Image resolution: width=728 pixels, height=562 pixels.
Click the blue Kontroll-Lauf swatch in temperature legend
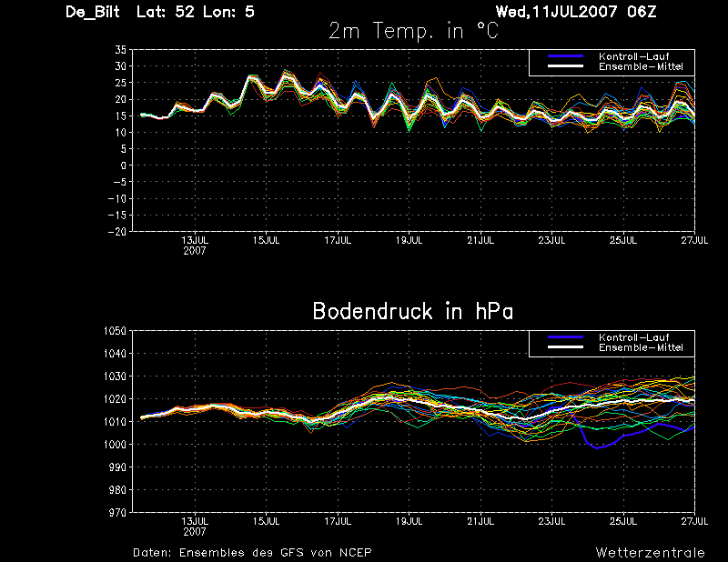pos(565,56)
